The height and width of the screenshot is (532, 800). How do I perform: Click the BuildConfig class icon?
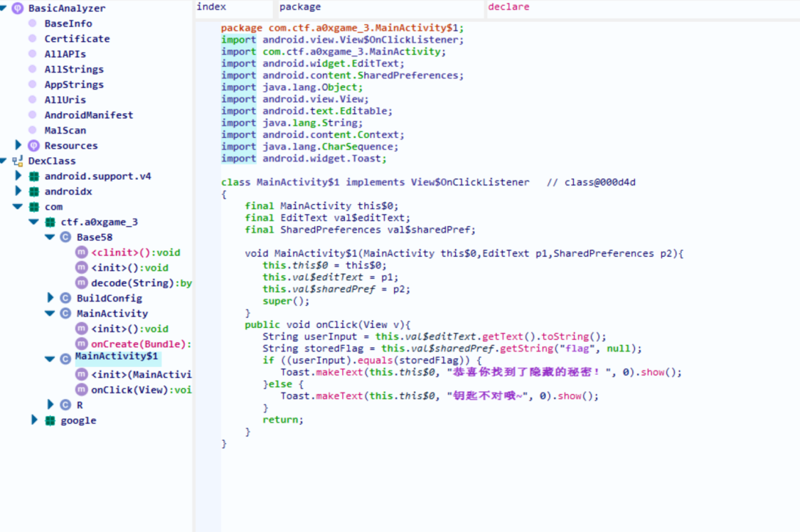coord(65,299)
